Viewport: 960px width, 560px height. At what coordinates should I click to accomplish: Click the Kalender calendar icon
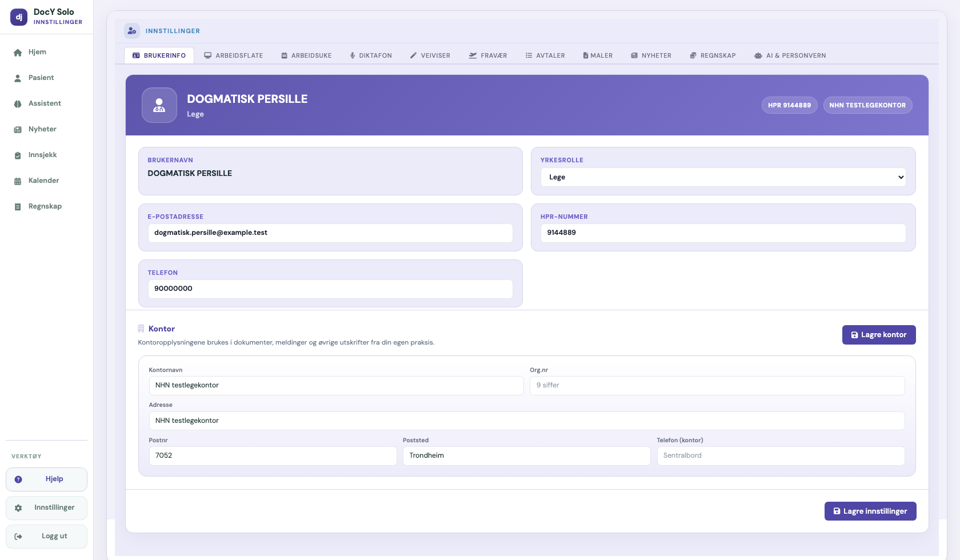click(x=18, y=181)
